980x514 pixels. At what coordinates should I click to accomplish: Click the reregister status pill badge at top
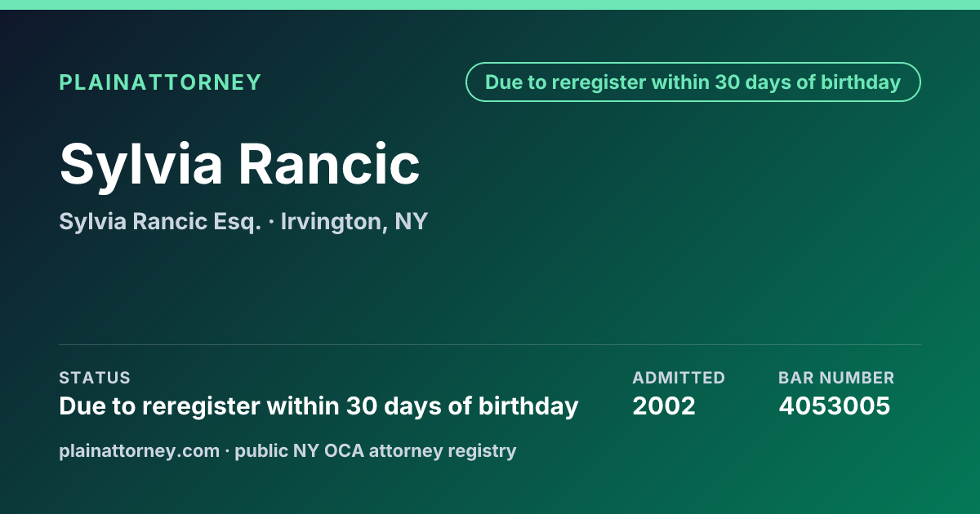693,82
